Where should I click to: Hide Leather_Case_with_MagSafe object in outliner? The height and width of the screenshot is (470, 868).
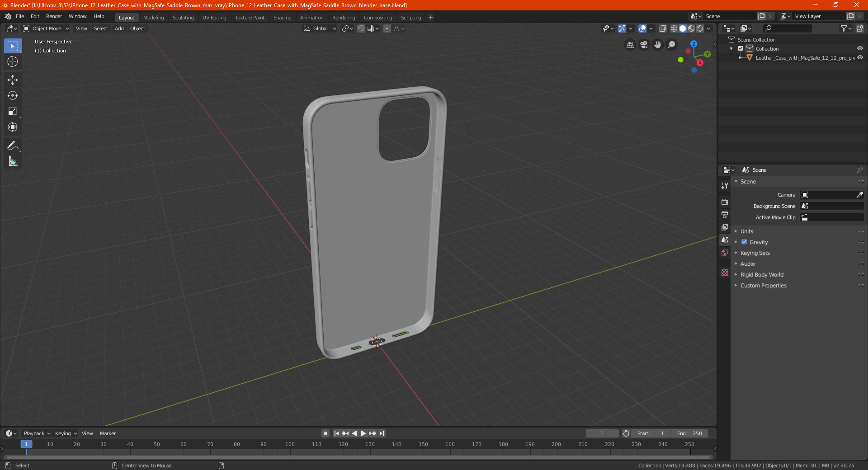tap(860, 57)
